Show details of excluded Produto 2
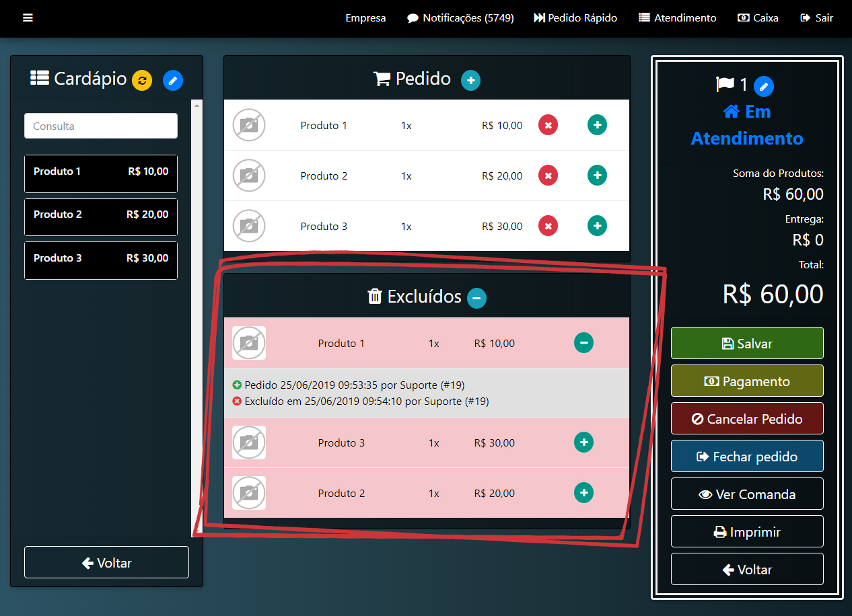The height and width of the screenshot is (616, 852). point(583,493)
